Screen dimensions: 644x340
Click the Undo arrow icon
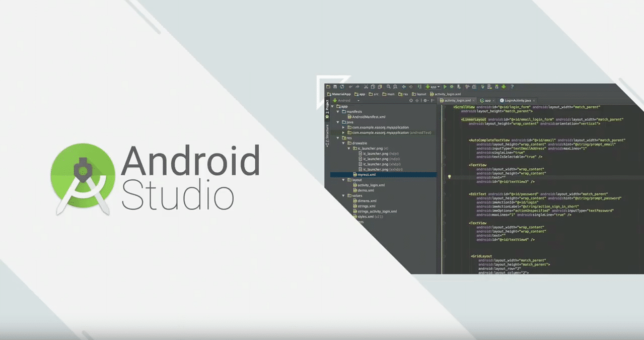[351, 87]
